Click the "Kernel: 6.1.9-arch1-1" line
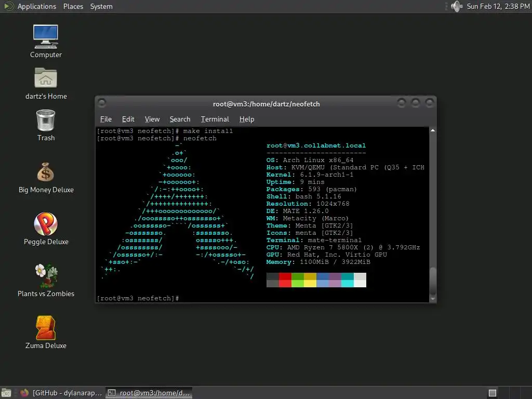This screenshot has height=399, width=532. click(x=310, y=175)
